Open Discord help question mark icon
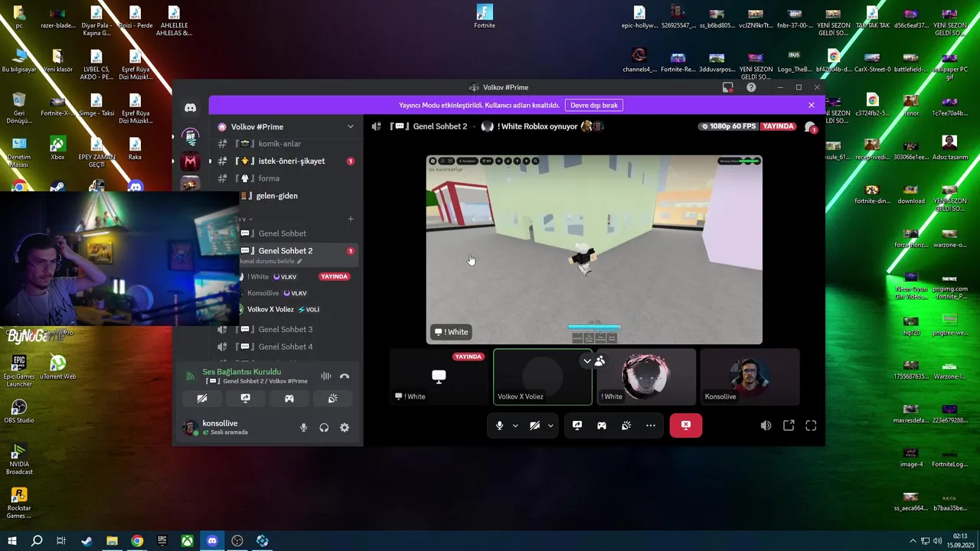This screenshot has width=980, height=551. point(751,87)
